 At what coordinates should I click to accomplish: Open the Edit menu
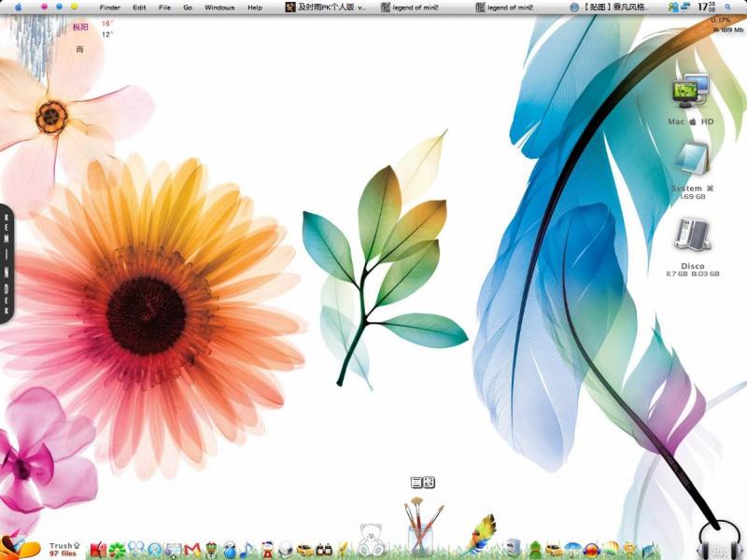click(139, 7)
